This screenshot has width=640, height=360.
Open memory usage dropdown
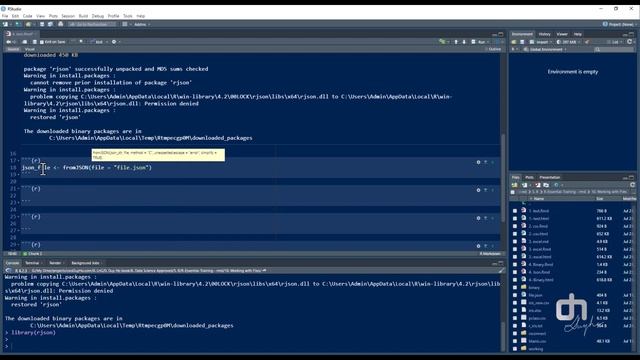click(x=568, y=42)
